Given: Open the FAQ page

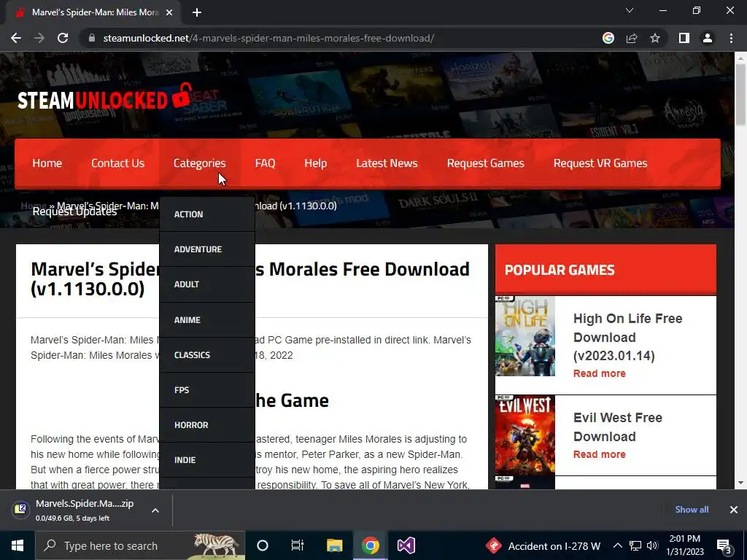Looking at the screenshot, I should click(x=265, y=163).
